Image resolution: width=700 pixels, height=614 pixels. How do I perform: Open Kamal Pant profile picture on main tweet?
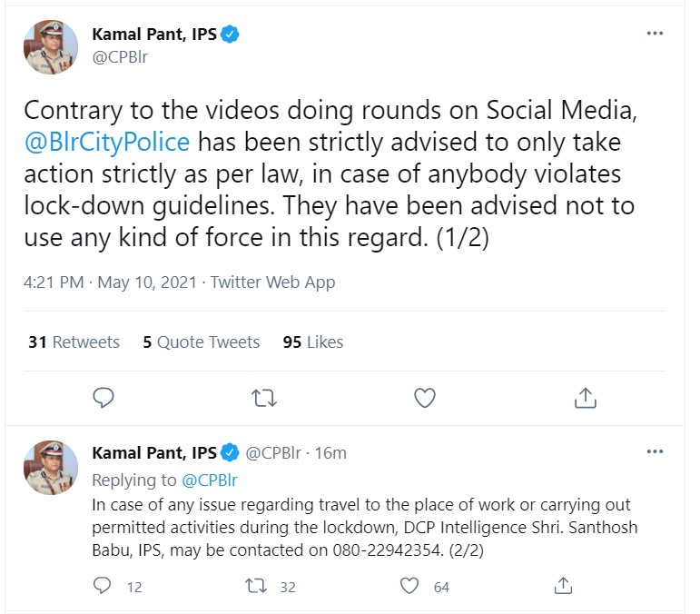(51, 46)
